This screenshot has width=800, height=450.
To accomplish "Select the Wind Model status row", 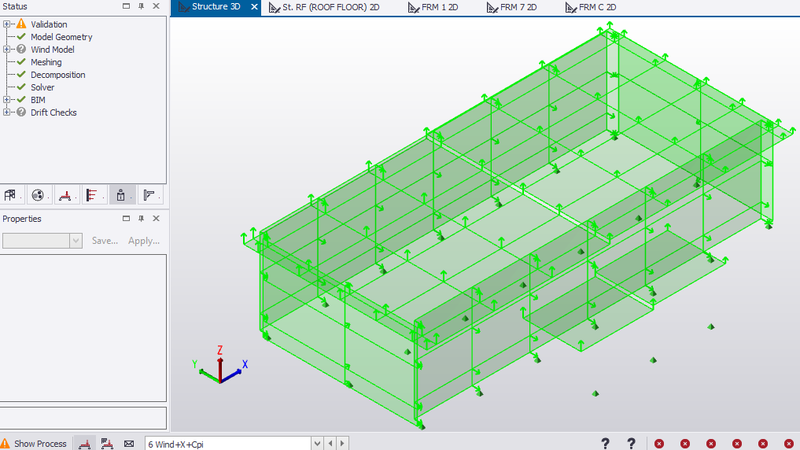I will pos(52,49).
